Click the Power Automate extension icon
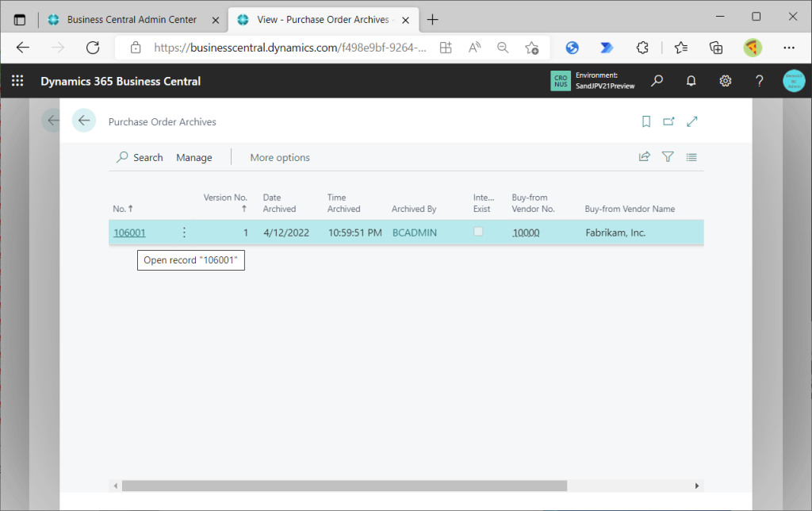 pyautogui.click(x=607, y=48)
